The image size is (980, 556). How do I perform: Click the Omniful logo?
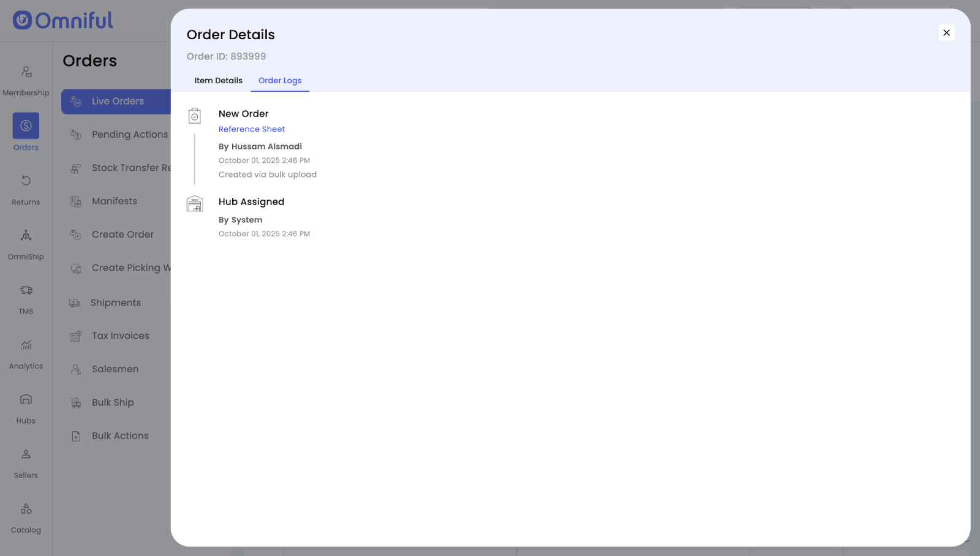[63, 20]
